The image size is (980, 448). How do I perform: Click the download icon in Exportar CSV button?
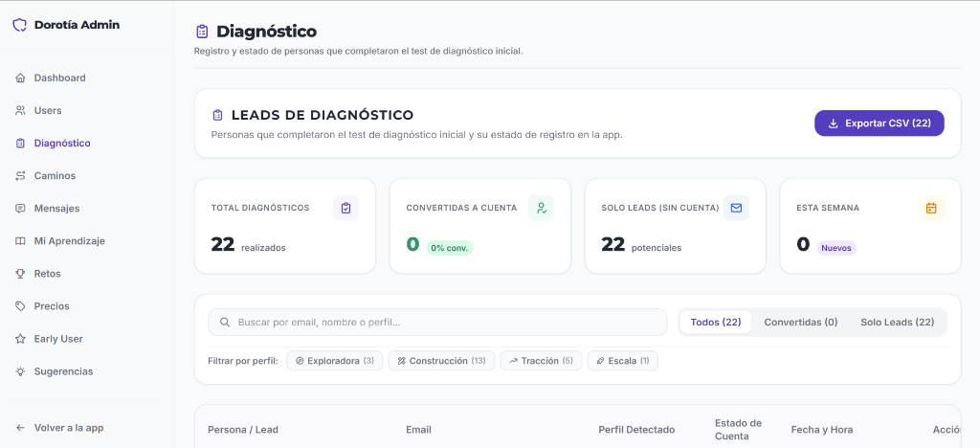[833, 123]
